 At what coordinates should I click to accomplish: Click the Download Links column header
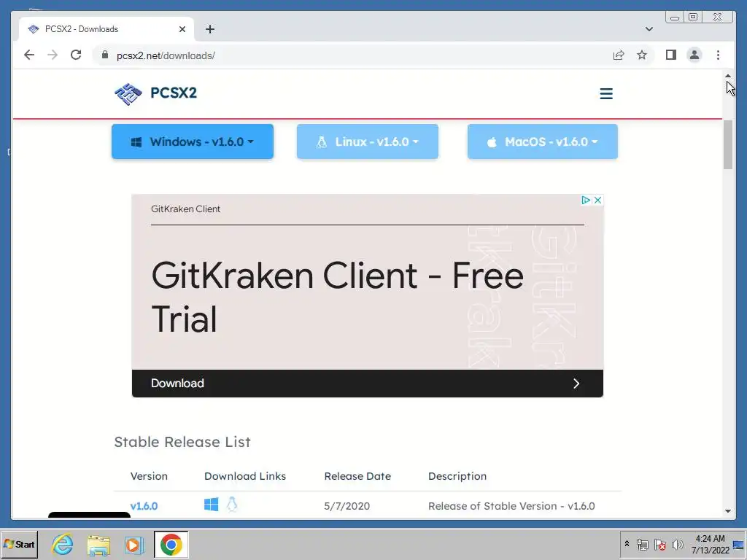245,476
